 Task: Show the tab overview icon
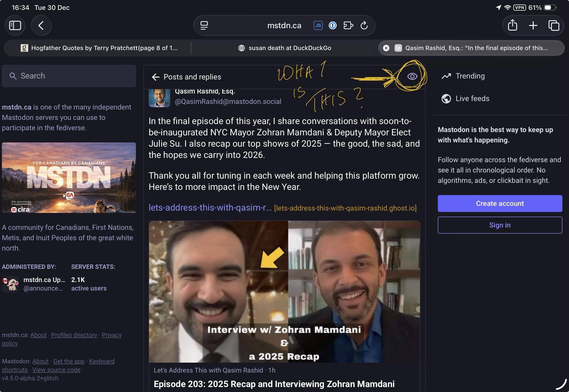click(553, 25)
